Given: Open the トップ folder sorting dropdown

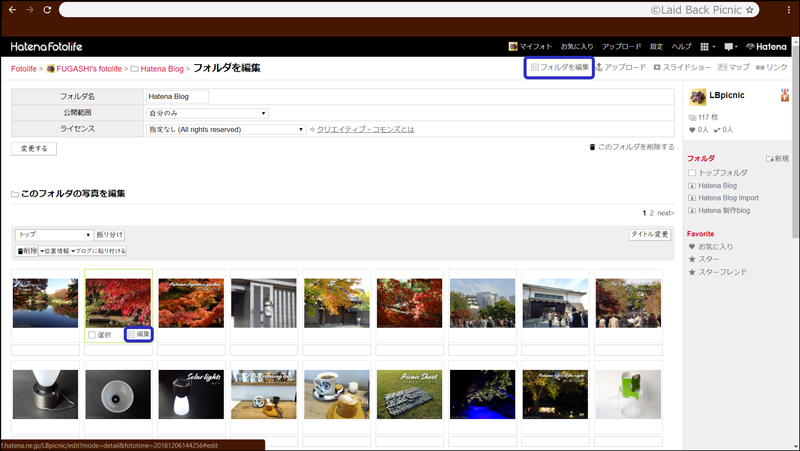Looking at the screenshot, I should [x=54, y=235].
